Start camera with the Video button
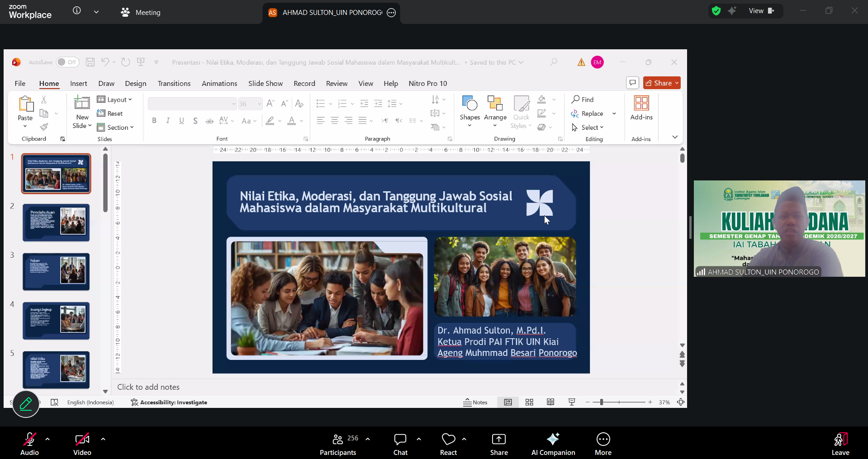 [x=82, y=444]
